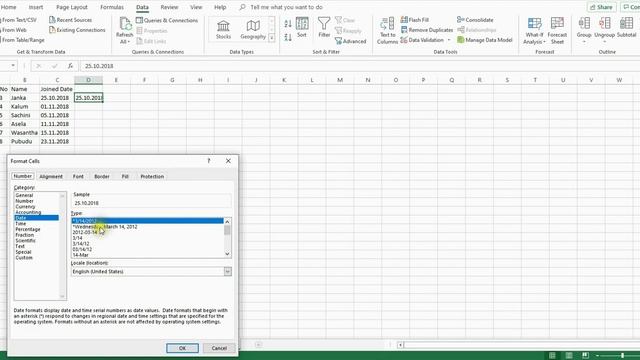Select the Text category
The width and height of the screenshot is (640, 360).
tap(20, 246)
